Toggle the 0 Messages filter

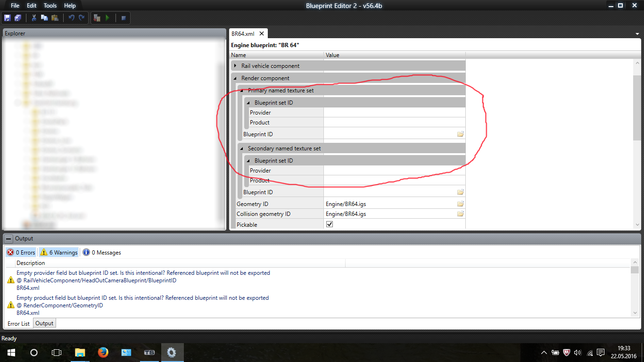102,253
